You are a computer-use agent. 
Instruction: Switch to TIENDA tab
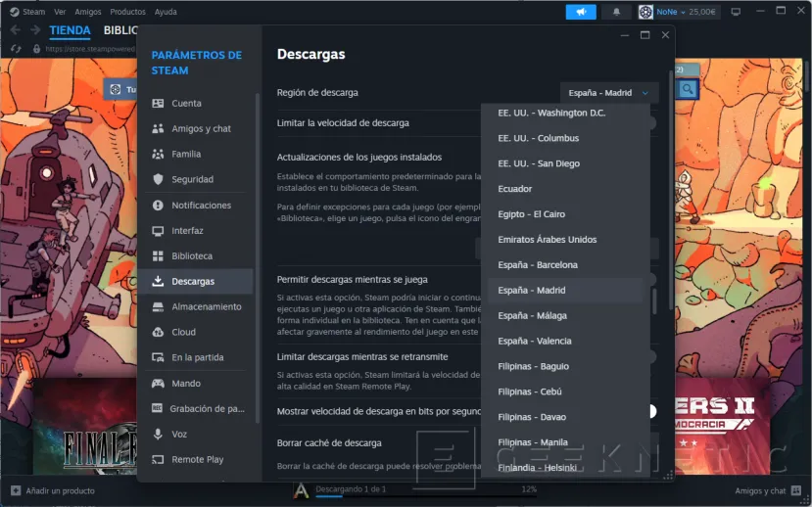70,30
